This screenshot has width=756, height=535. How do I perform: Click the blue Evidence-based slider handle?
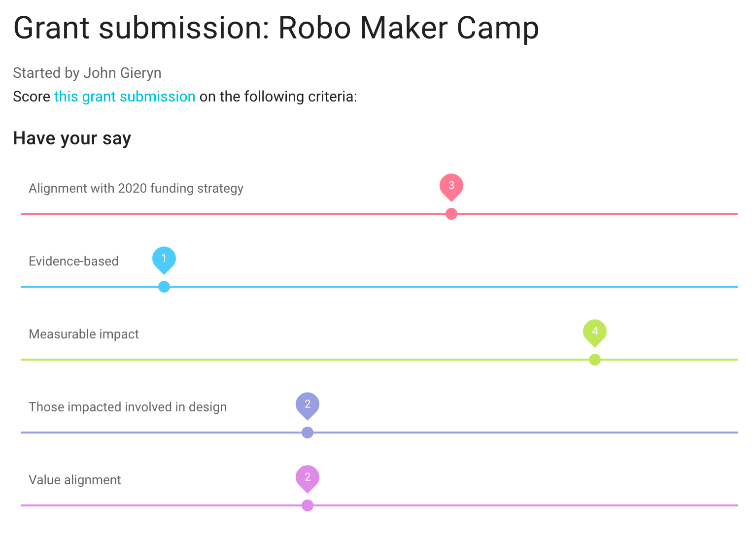pos(164,287)
